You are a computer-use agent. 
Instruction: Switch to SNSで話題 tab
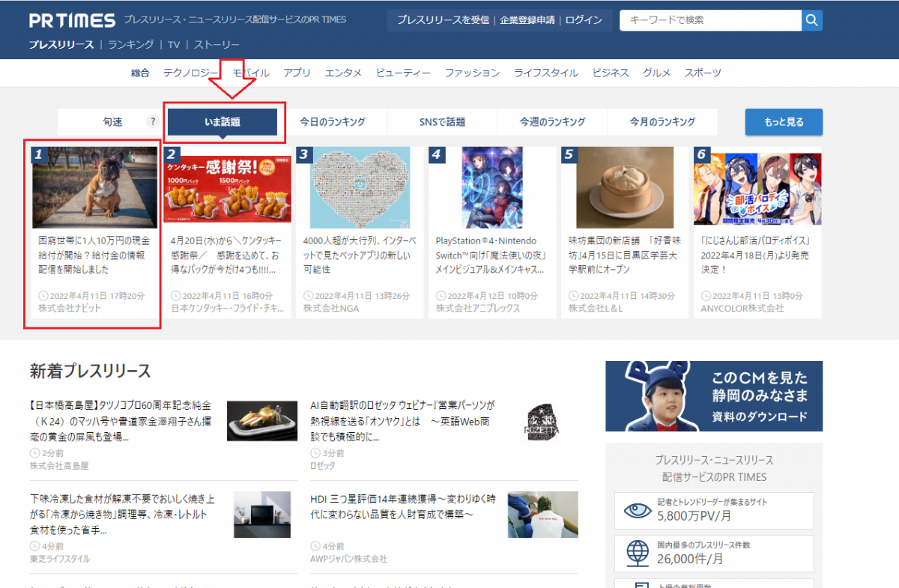point(442,121)
